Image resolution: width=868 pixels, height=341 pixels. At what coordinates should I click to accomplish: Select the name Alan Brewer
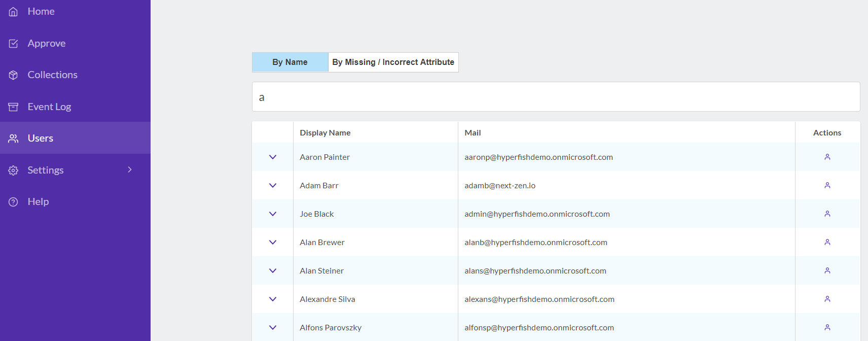coord(322,242)
